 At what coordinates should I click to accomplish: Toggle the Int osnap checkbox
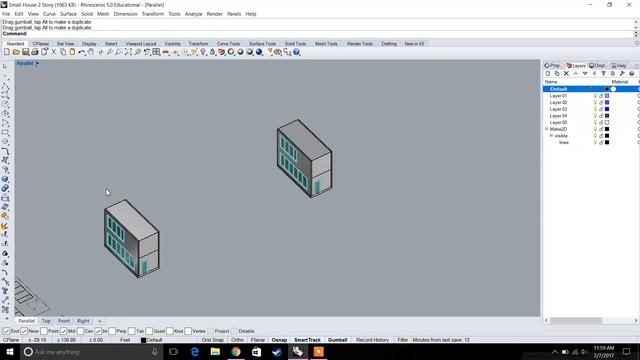[x=98, y=331]
